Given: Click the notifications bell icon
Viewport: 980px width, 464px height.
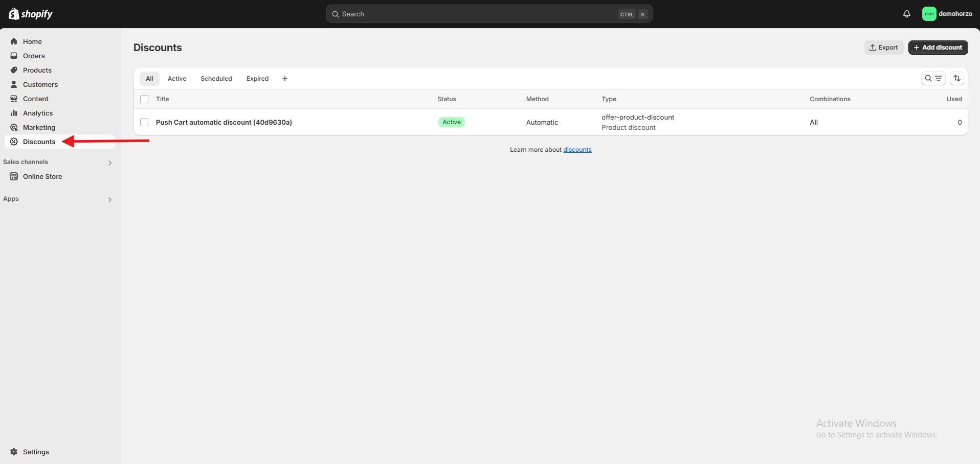Looking at the screenshot, I should pyautogui.click(x=906, y=14).
